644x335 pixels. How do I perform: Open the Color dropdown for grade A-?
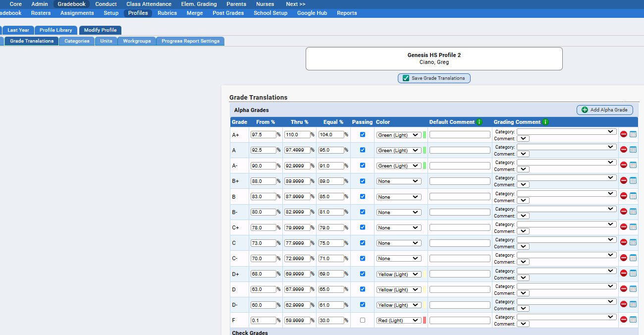coord(399,166)
